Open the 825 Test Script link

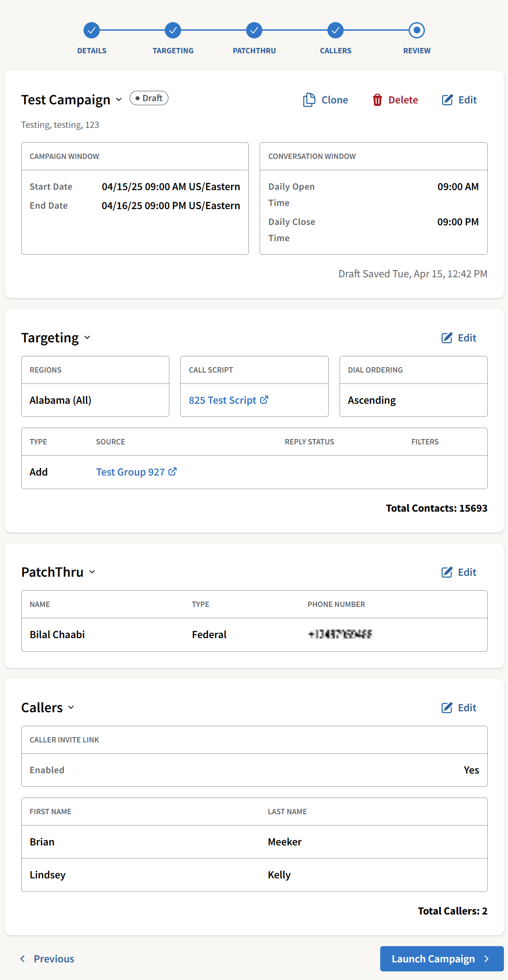point(222,400)
